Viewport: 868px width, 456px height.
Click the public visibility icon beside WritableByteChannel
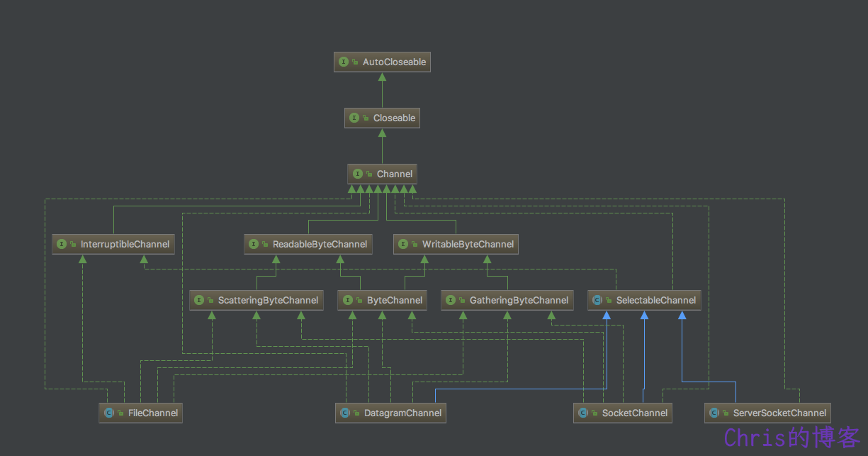(415, 244)
